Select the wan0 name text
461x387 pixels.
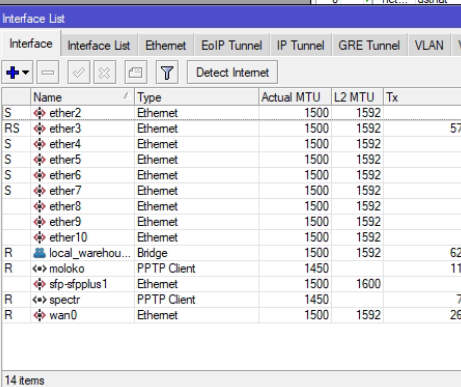coord(63,315)
